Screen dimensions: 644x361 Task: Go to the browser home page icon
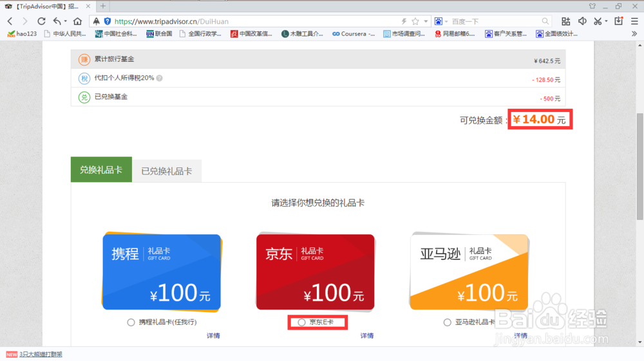(x=78, y=21)
